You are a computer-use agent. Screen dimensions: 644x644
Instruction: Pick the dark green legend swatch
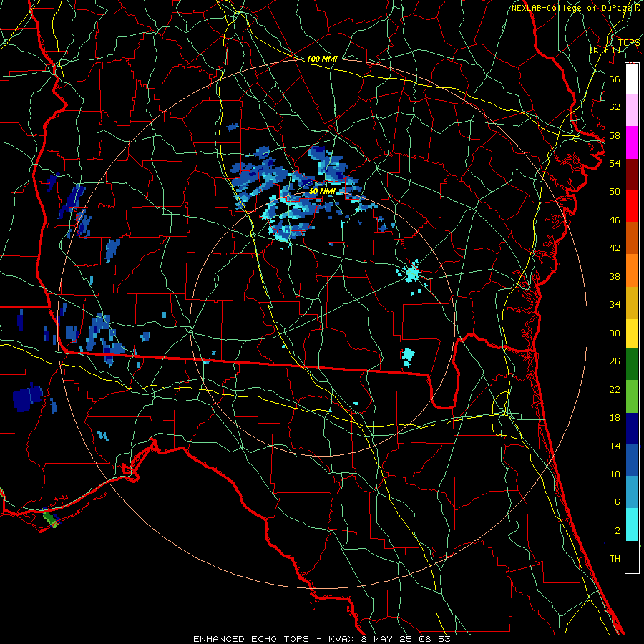coord(632,364)
